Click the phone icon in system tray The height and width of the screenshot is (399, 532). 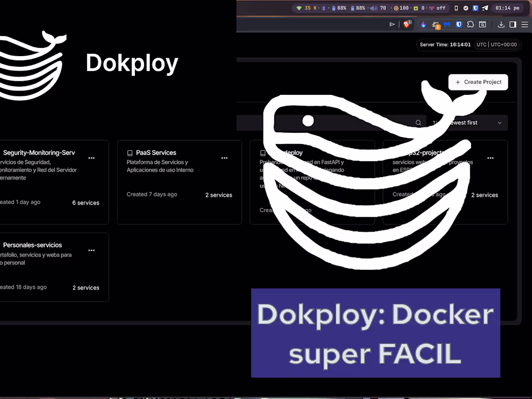click(x=457, y=8)
